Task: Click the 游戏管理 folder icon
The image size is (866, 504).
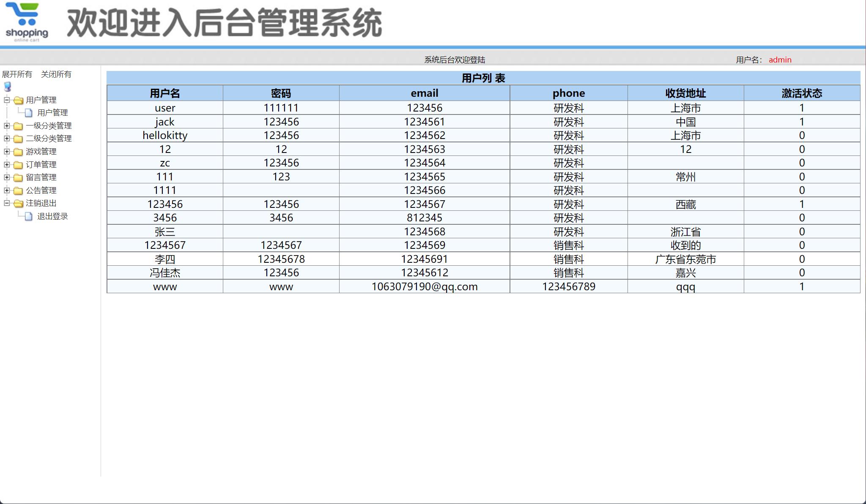Action: (x=18, y=152)
